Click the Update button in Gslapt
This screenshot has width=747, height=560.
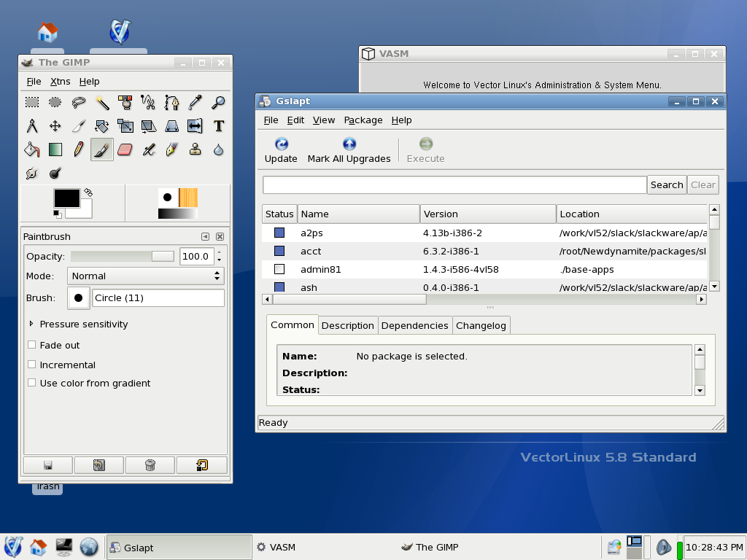click(281, 150)
